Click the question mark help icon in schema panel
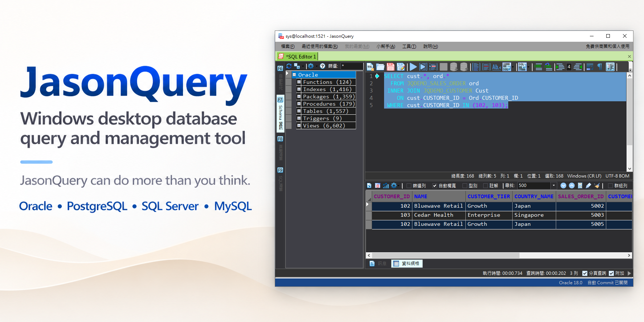The image size is (644, 322). pos(322,66)
